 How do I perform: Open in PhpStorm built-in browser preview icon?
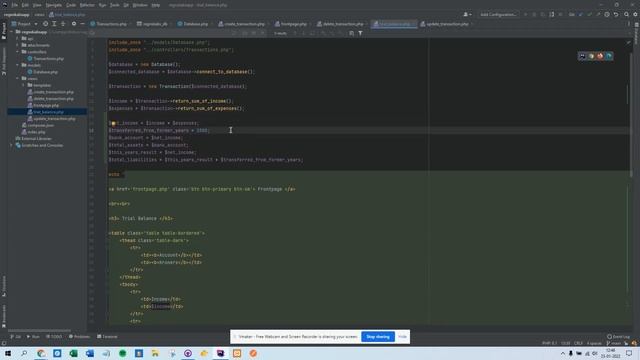582,56
